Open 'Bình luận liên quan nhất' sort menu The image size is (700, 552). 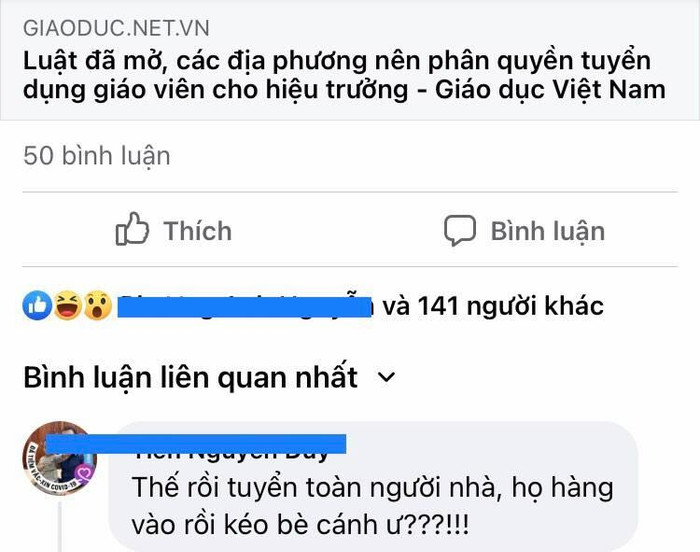click(191, 377)
